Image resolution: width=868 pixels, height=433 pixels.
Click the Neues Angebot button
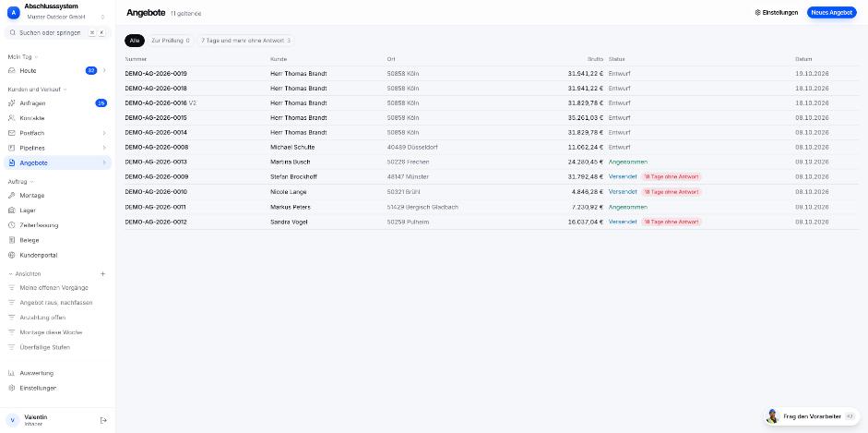point(831,12)
